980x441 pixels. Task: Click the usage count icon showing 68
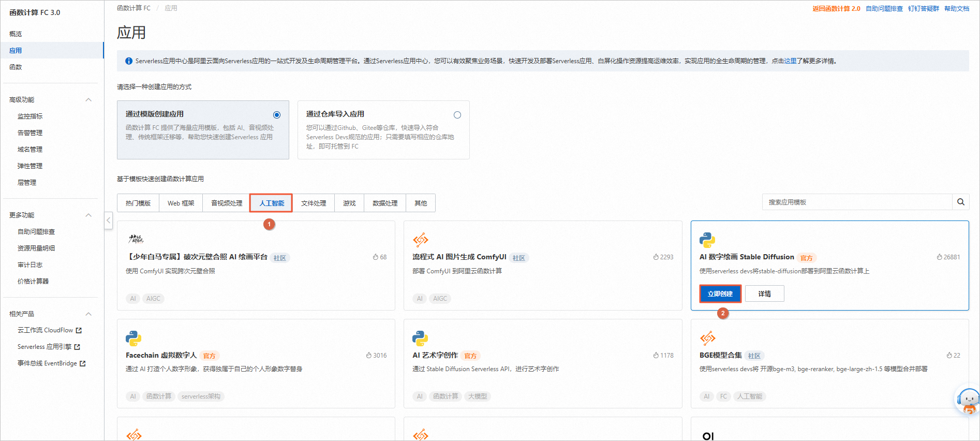pyautogui.click(x=376, y=257)
